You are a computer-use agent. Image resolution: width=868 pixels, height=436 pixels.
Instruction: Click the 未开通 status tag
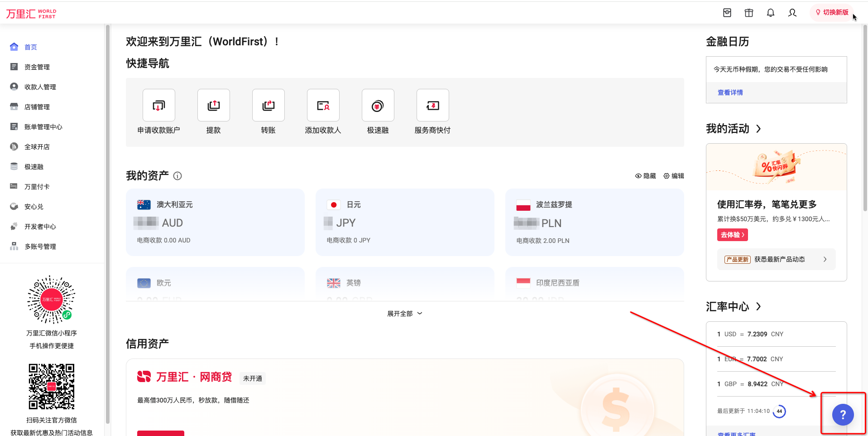(253, 378)
